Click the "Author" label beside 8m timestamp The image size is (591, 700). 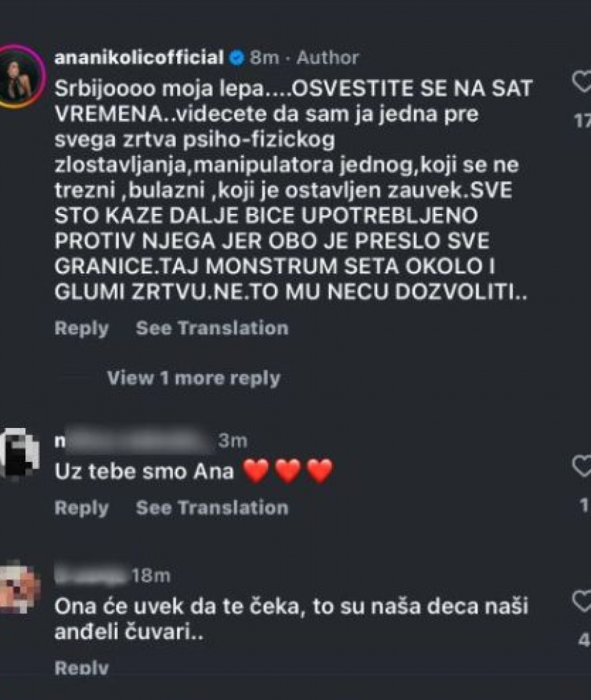coord(328,57)
